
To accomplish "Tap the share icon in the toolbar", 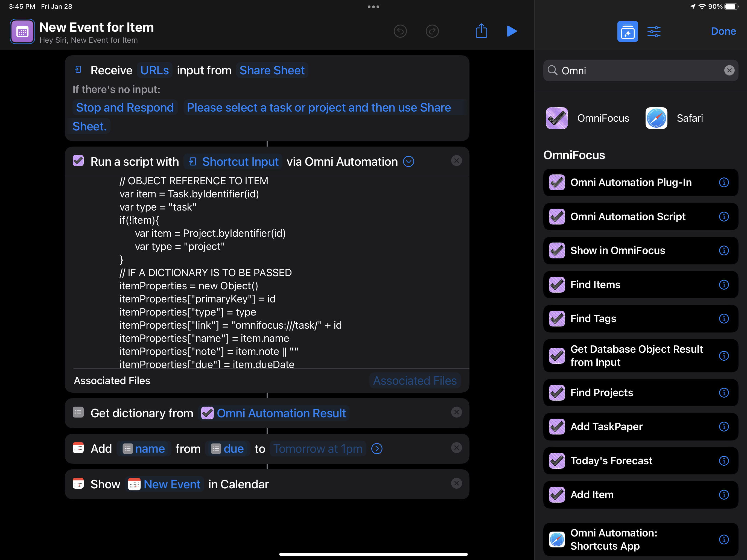I will click(x=481, y=31).
